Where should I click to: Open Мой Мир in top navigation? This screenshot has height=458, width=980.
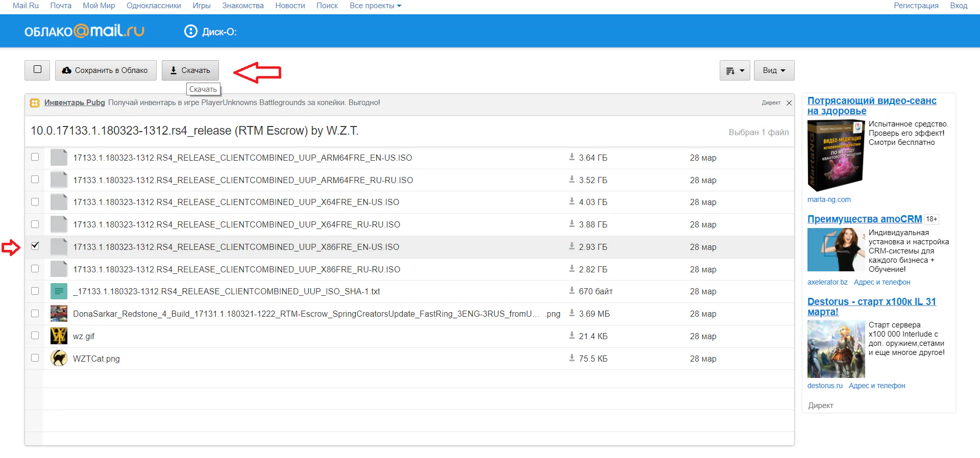tap(99, 6)
